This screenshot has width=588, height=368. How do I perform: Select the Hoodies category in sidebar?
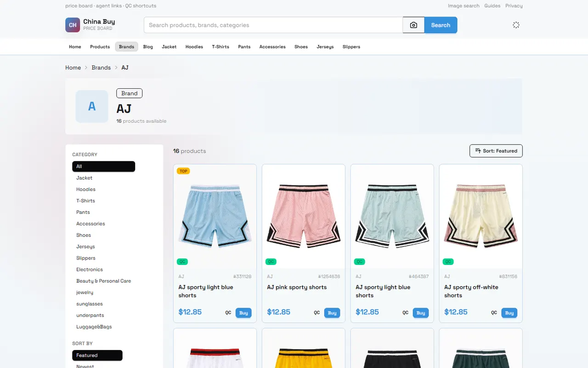pos(86,190)
